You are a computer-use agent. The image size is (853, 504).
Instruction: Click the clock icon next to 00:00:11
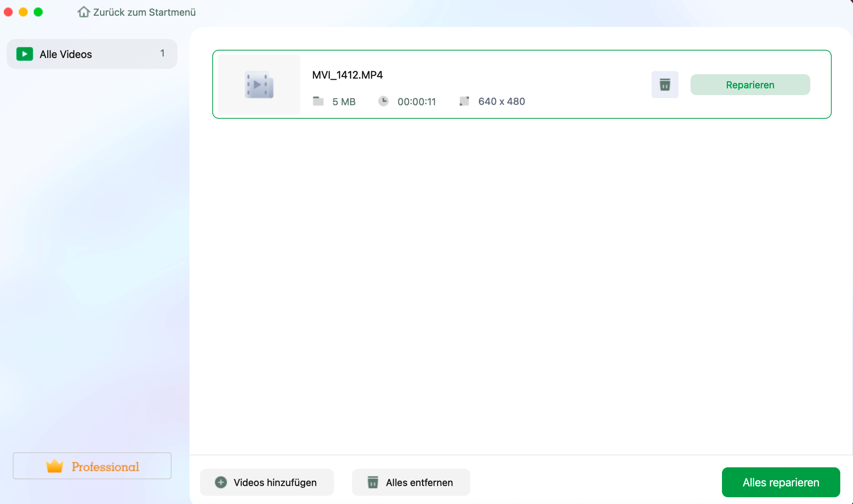click(383, 101)
